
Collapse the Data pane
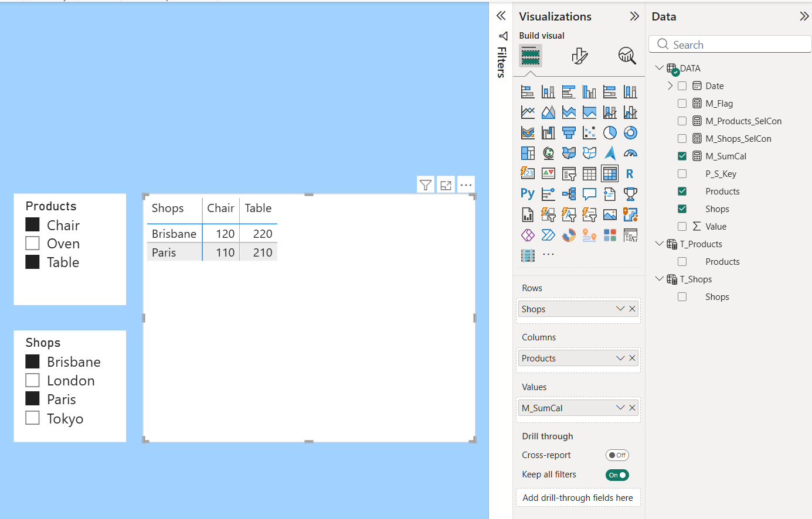pos(804,16)
